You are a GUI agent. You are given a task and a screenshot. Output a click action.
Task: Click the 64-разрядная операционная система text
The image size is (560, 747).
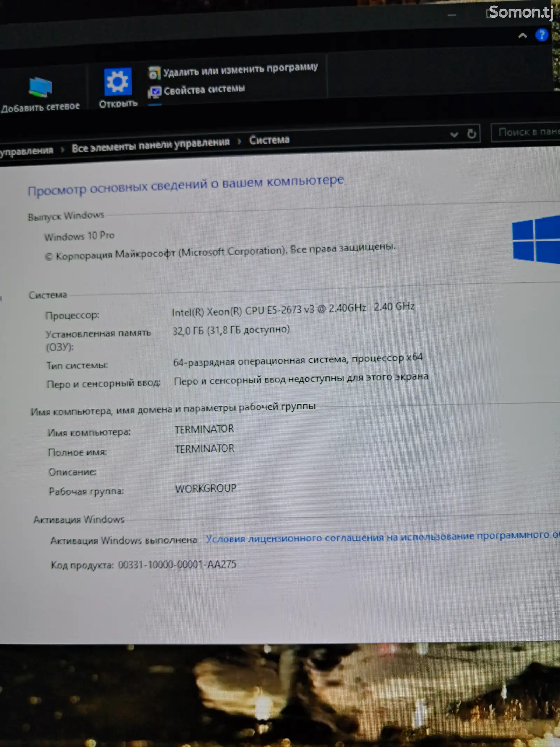coord(298,359)
